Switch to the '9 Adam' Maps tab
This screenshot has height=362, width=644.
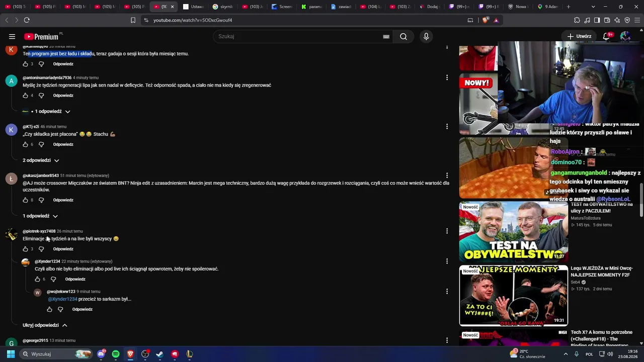[547, 7]
